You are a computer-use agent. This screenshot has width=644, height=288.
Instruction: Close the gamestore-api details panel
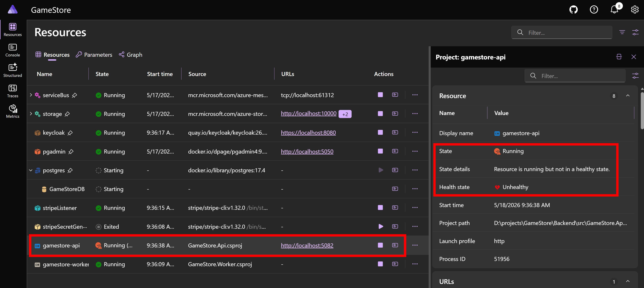(634, 57)
